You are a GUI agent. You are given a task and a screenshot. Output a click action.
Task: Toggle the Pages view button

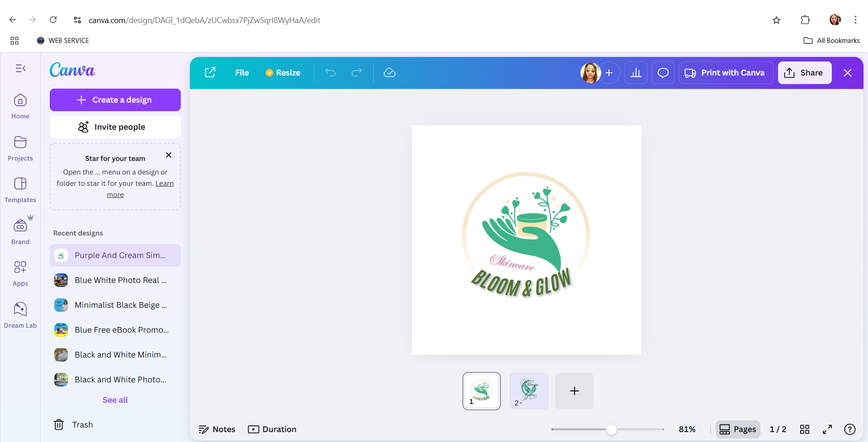(738, 429)
